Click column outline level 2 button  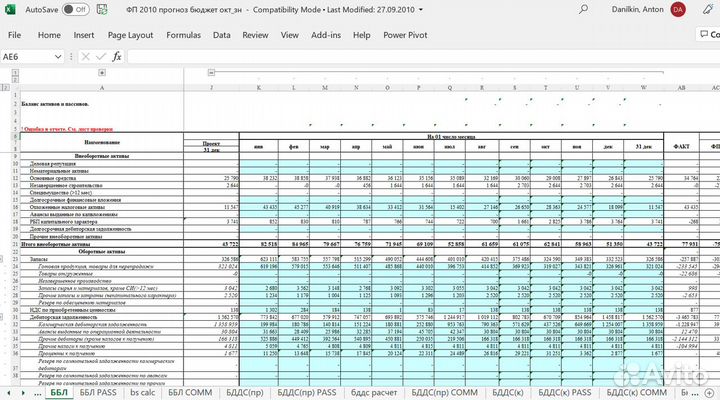[x=15, y=79]
